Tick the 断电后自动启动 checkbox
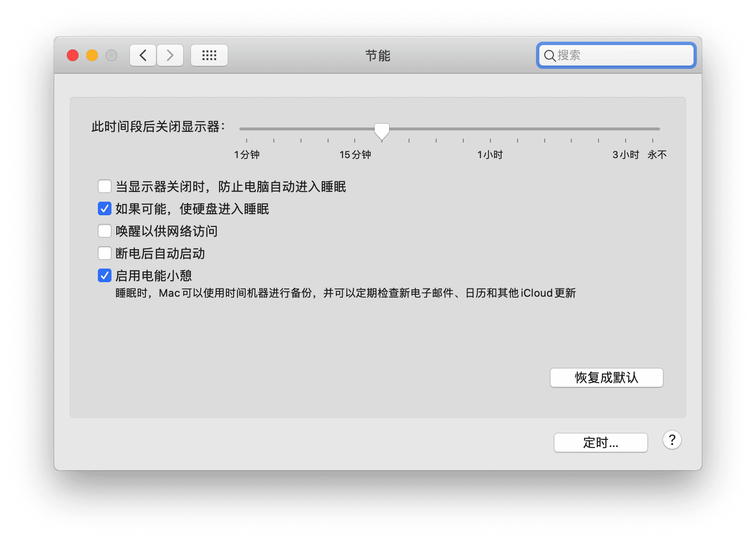Viewport: 756px width, 542px height. click(x=105, y=253)
